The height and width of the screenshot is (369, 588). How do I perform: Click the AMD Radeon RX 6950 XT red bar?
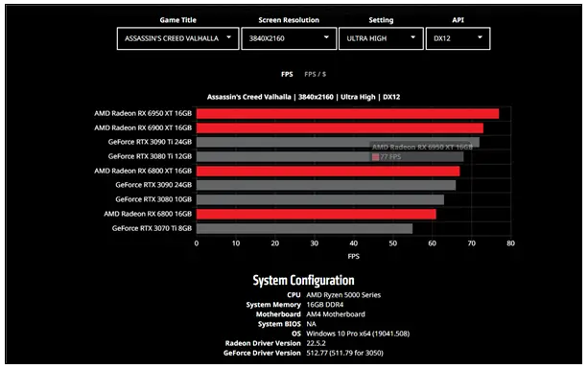click(x=347, y=114)
